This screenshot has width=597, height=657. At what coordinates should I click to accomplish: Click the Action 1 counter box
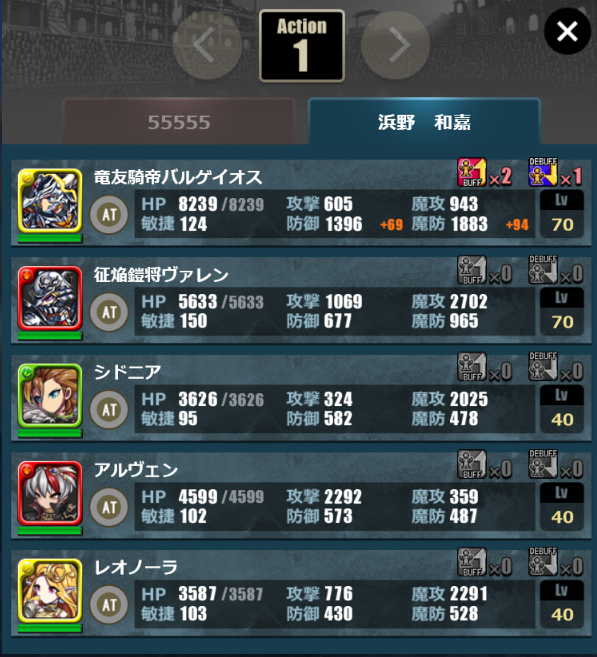(302, 45)
